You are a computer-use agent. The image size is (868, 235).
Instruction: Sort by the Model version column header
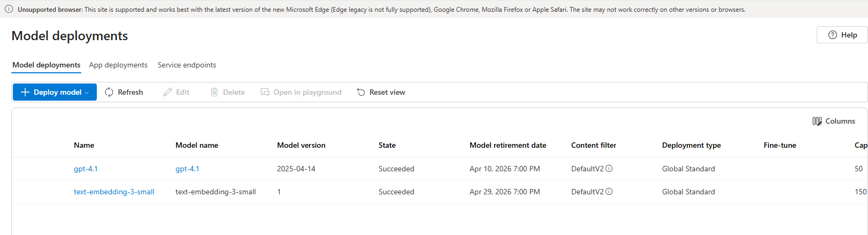tap(301, 145)
